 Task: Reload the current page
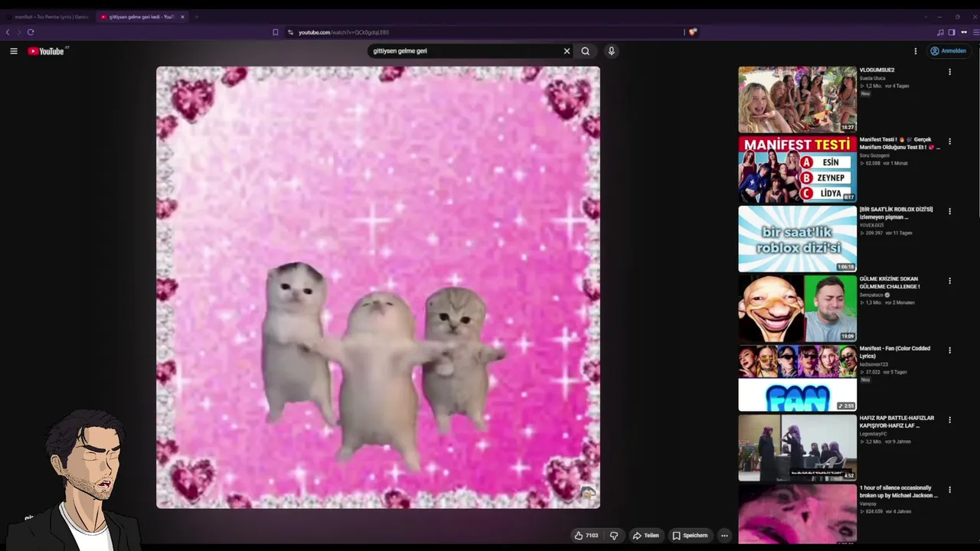[x=31, y=32]
